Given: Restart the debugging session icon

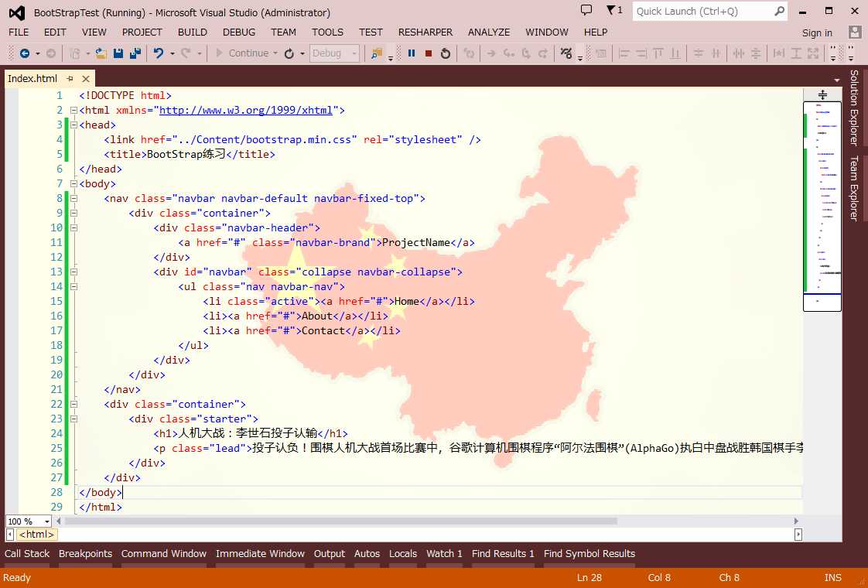Looking at the screenshot, I should click(x=445, y=53).
